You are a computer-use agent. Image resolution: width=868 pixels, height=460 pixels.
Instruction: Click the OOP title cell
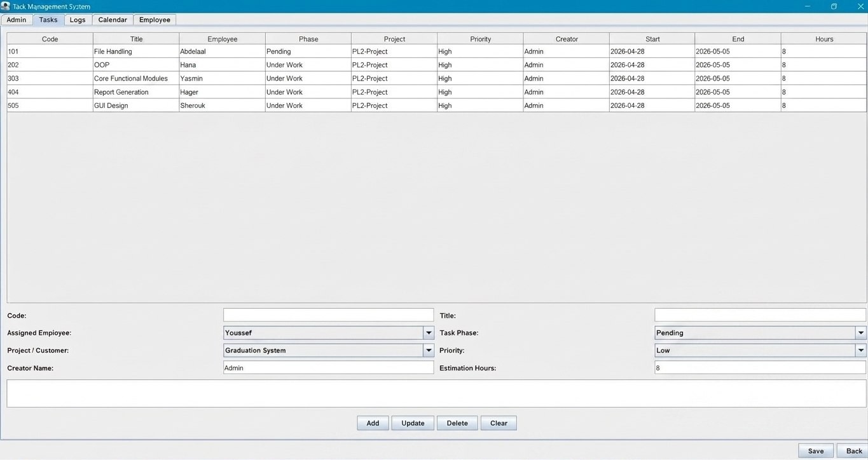point(136,65)
